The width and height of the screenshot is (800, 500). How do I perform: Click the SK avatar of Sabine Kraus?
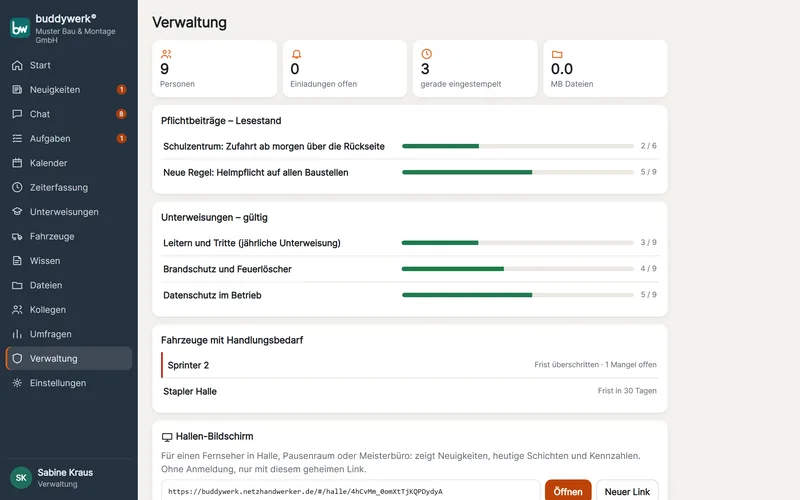[21, 478]
